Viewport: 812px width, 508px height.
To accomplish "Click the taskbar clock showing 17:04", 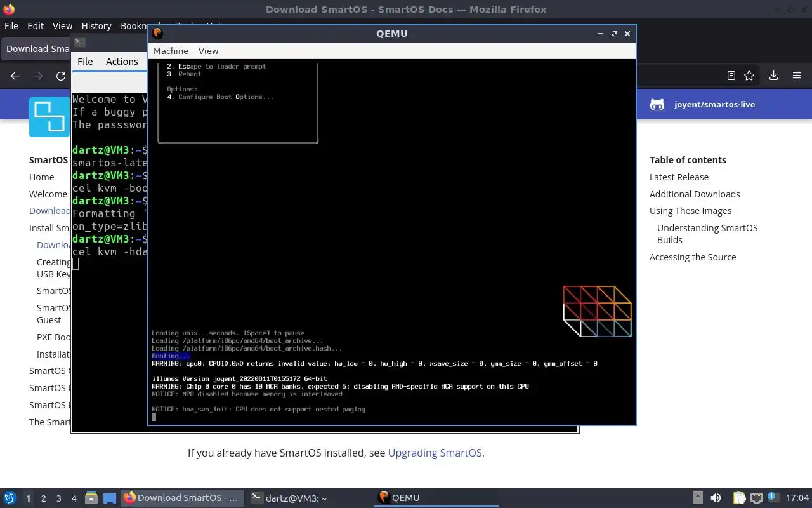I will click(797, 498).
